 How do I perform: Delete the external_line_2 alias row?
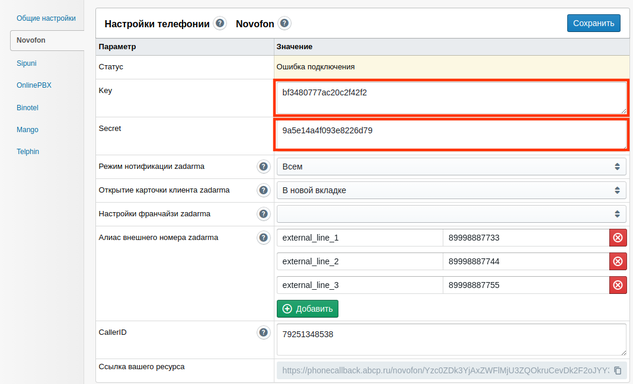pos(618,261)
